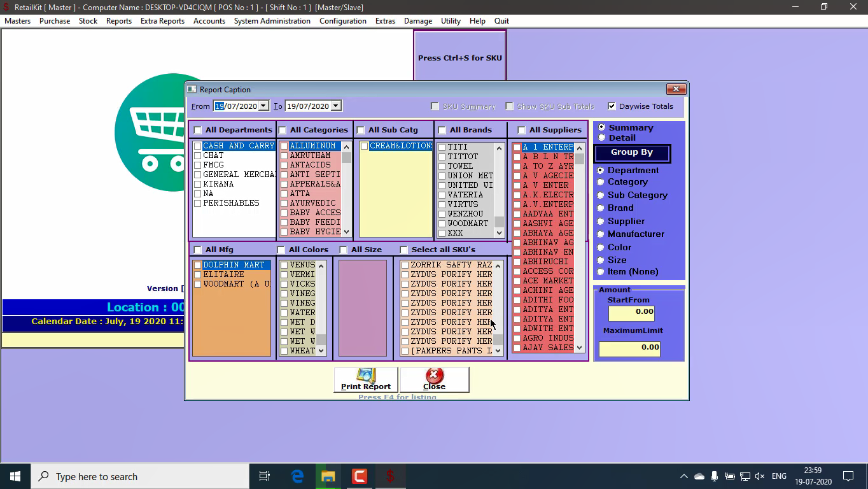Viewport: 868px width, 489px height.
Task: Tick Select all SKU's checkbox
Action: (x=404, y=250)
